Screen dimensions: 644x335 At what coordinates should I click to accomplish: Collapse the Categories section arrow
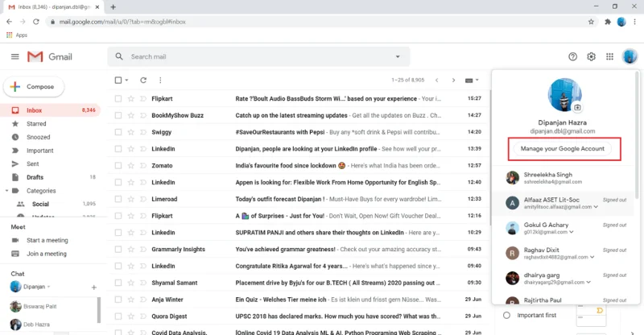click(x=6, y=191)
